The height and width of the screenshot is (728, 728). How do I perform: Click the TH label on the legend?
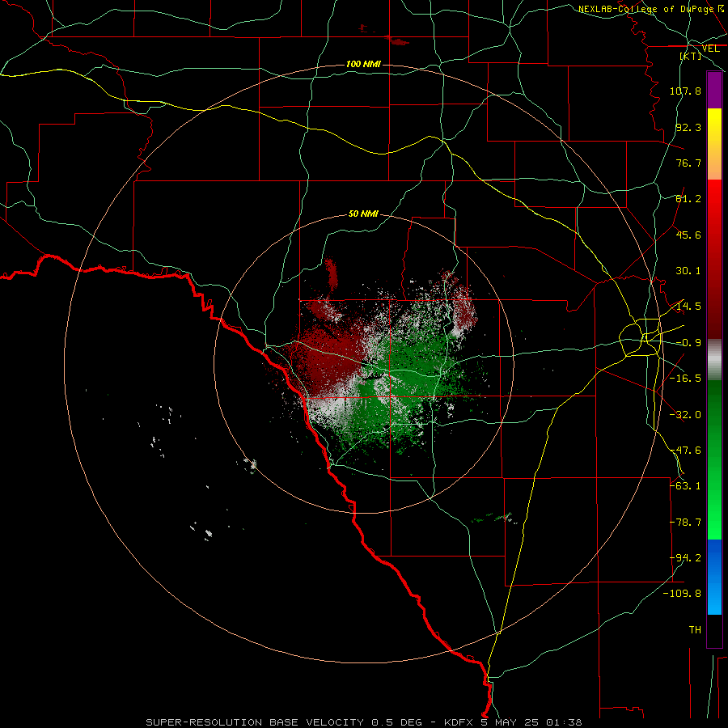(x=695, y=630)
